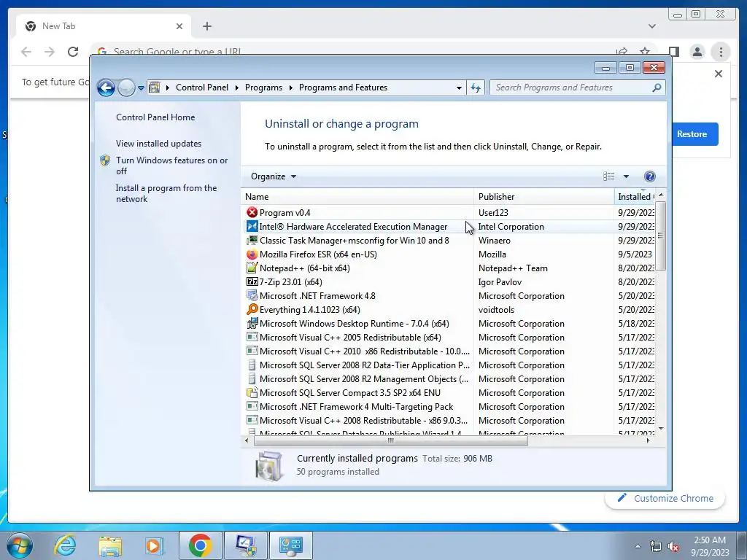Launch Internet Explorer from taskbar
The image size is (747, 560).
pyautogui.click(x=65, y=545)
